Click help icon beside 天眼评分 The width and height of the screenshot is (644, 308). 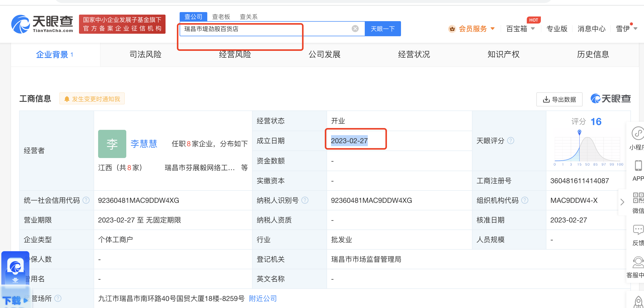(510, 141)
